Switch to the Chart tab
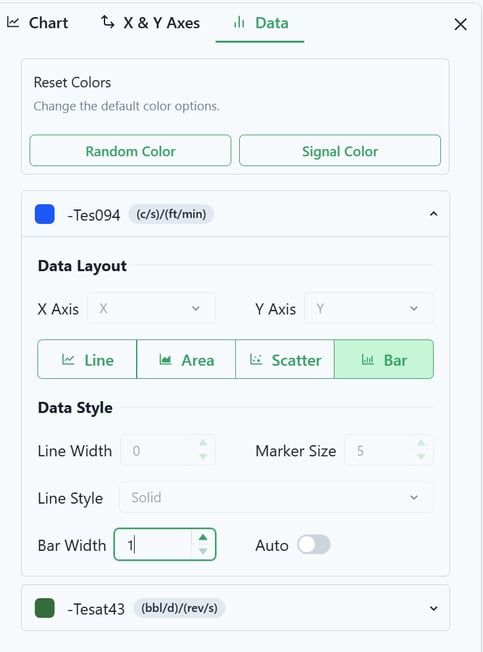This screenshot has height=652, width=483. (37, 23)
